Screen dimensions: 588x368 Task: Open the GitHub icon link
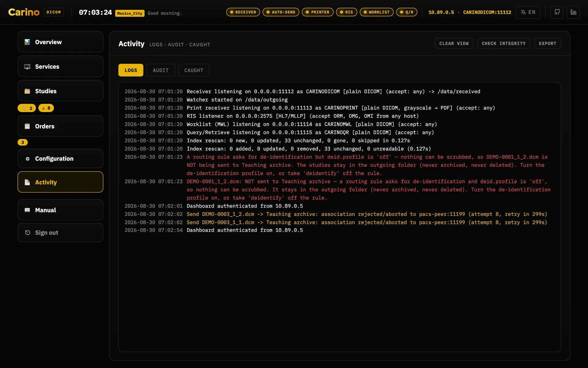pyautogui.click(x=557, y=12)
